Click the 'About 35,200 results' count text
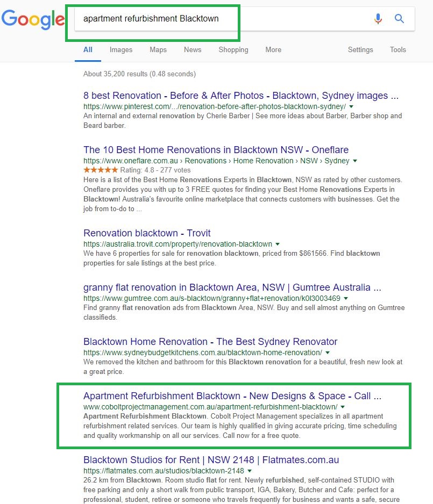433x504 pixels. (139, 74)
